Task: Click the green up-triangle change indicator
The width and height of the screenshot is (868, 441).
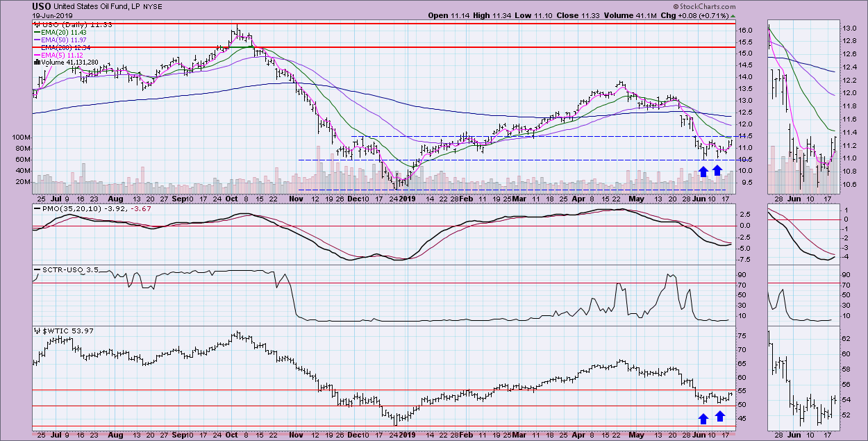Action: (x=733, y=15)
